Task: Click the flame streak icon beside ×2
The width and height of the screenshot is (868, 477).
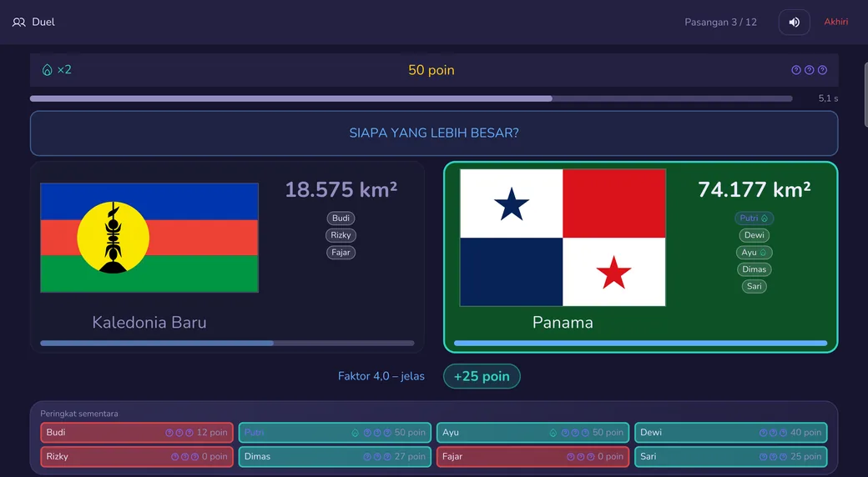Action: pyautogui.click(x=47, y=70)
